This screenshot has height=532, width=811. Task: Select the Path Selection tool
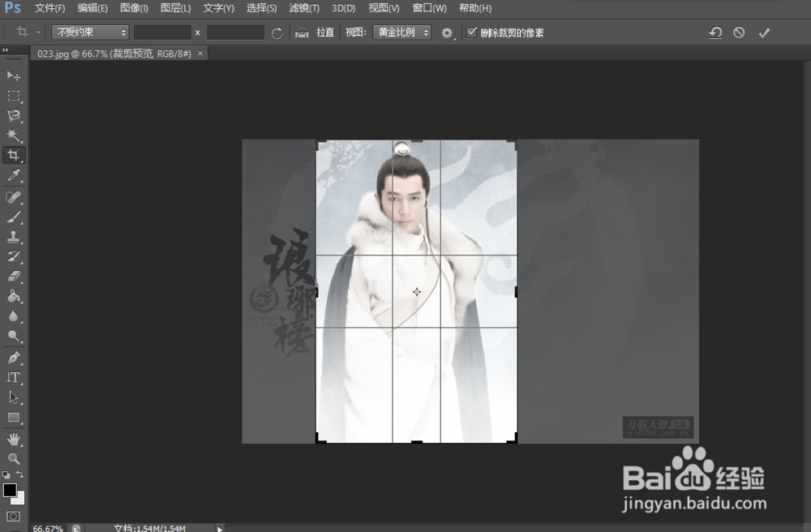(14, 397)
